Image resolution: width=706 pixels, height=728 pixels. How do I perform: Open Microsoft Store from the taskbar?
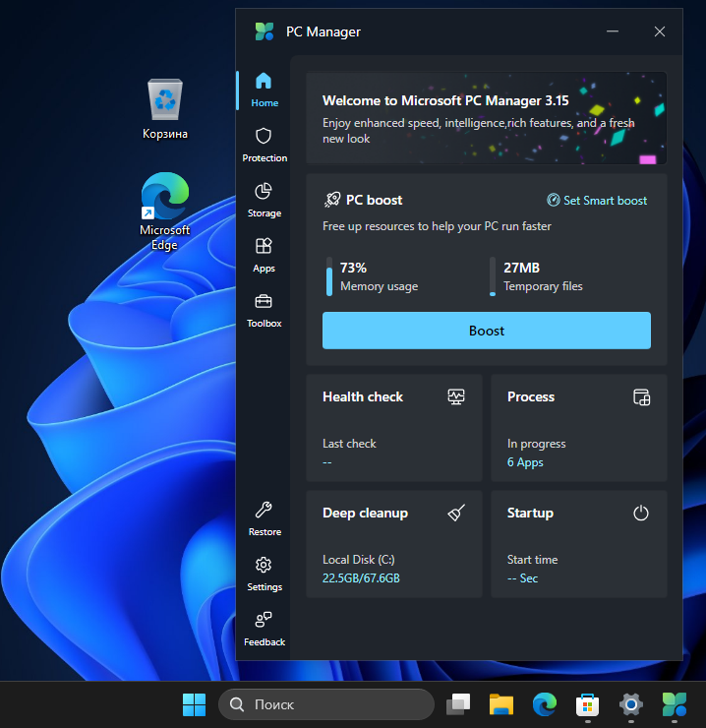click(588, 704)
